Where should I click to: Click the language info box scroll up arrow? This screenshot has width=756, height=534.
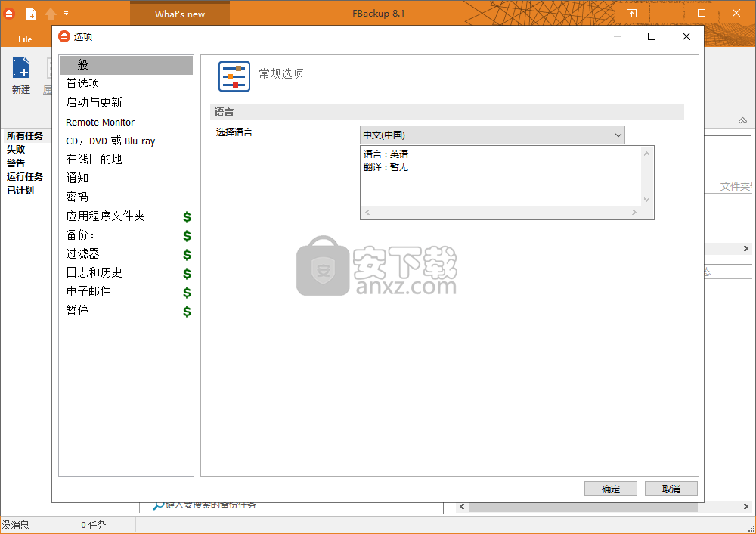coord(647,154)
